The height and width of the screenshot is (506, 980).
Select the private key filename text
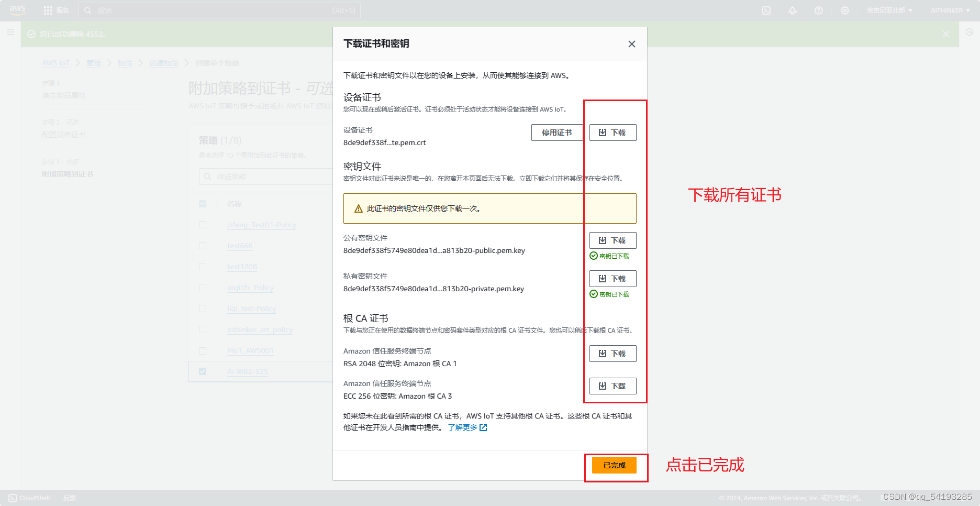433,289
